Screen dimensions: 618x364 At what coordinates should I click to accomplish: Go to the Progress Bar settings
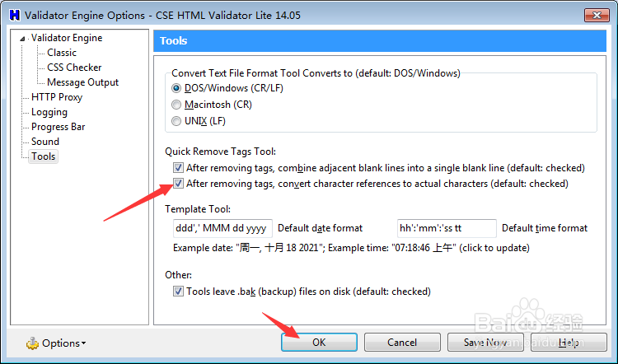(58, 127)
